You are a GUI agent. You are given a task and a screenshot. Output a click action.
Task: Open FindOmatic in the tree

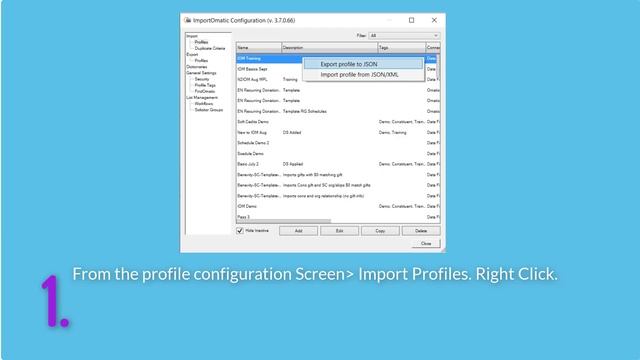coord(204,91)
